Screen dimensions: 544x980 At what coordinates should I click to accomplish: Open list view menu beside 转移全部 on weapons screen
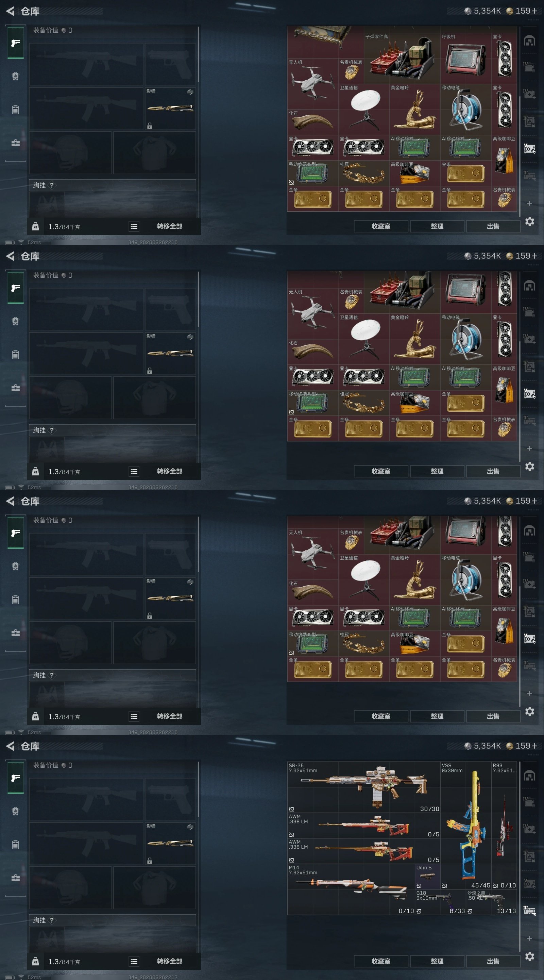pos(134,961)
